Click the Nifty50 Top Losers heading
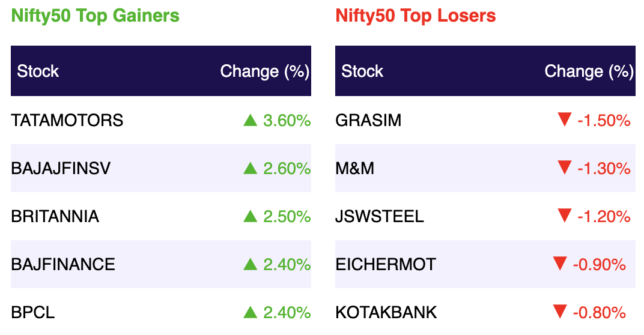The height and width of the screenshot is (335, 644). 416,16
